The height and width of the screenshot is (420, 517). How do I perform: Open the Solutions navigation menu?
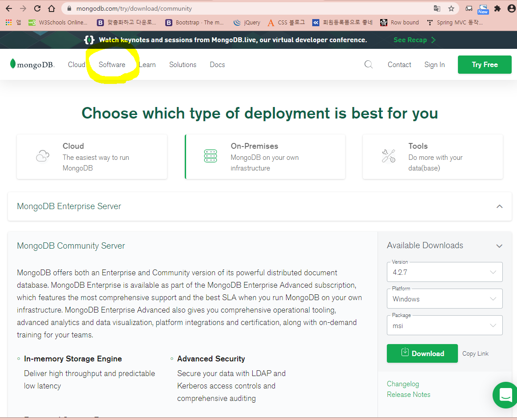coord(183,65)
